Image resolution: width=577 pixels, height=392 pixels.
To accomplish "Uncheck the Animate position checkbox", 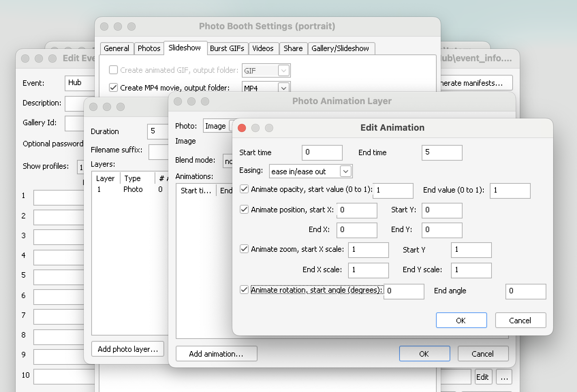I will click(244, 210).
